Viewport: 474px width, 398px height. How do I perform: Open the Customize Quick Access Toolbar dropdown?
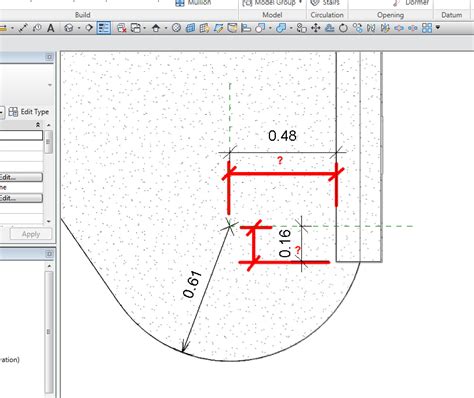pyautogui.click(x=438, y=28)
